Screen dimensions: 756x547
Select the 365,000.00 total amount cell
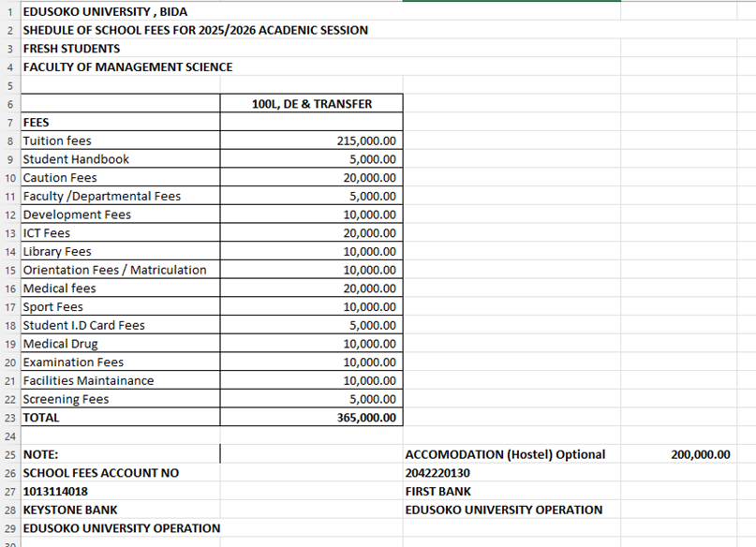(365, 418)
